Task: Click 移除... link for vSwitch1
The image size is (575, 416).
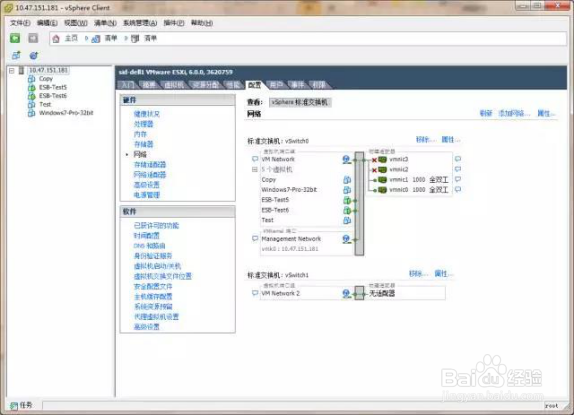Action: (x=418, y=274)
